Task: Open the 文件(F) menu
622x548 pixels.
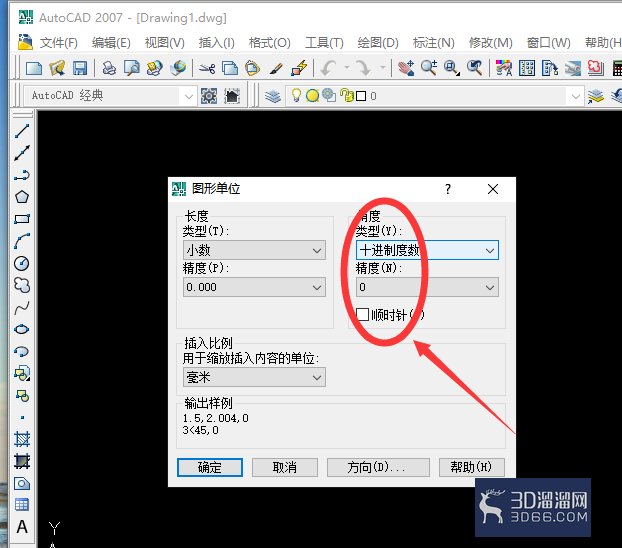Action: [x=58, y=42]
